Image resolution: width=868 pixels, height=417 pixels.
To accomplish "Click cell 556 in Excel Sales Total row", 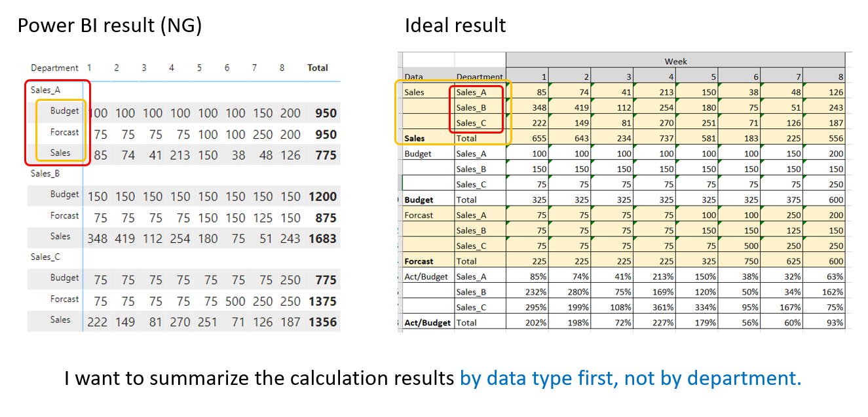I will pos(824,138).
